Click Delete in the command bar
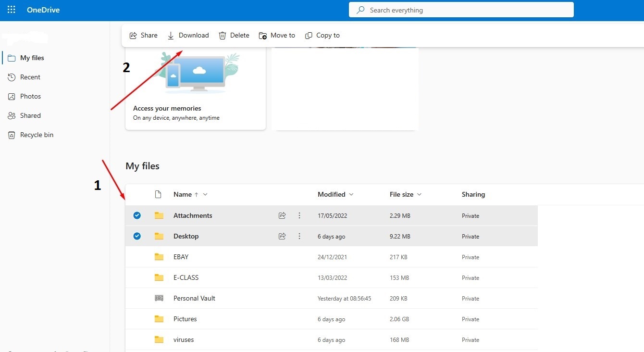644x352 pixels. (x=234, y=36)
